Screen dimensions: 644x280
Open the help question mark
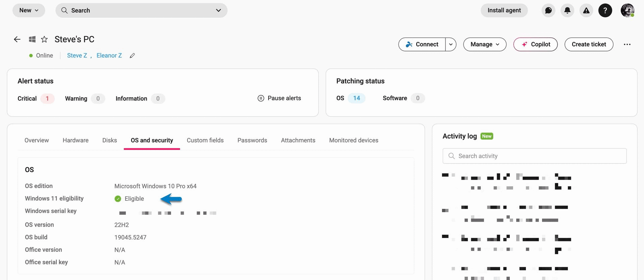pyautogui.click(x=605, y=10)
